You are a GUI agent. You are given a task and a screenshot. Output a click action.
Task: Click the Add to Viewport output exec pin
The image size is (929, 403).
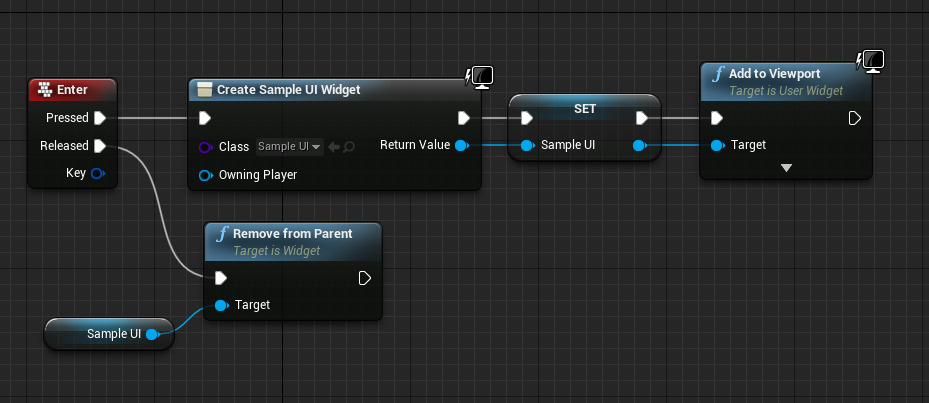click(x=854, y=119)
